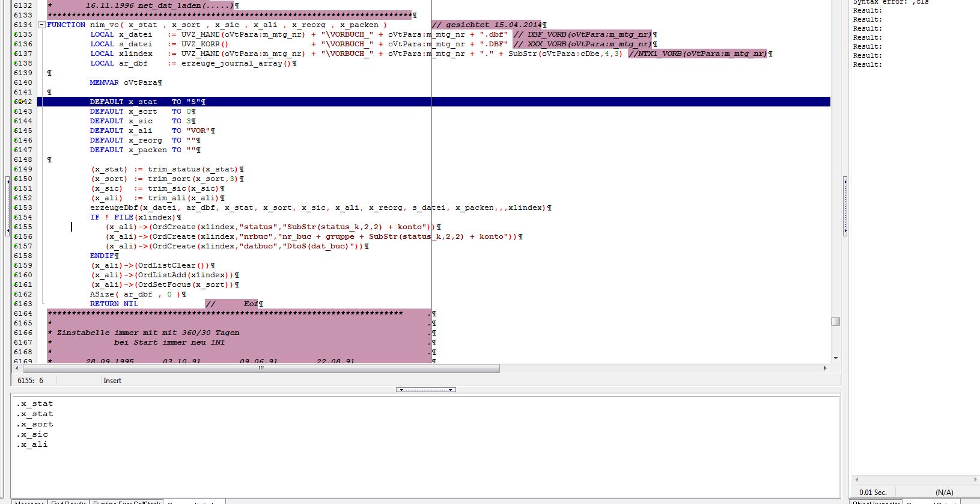Open the Find Results tab at bottom
The height and width of the screenshot is (504, 980).
pyautogui.click(x=68, y=502)
